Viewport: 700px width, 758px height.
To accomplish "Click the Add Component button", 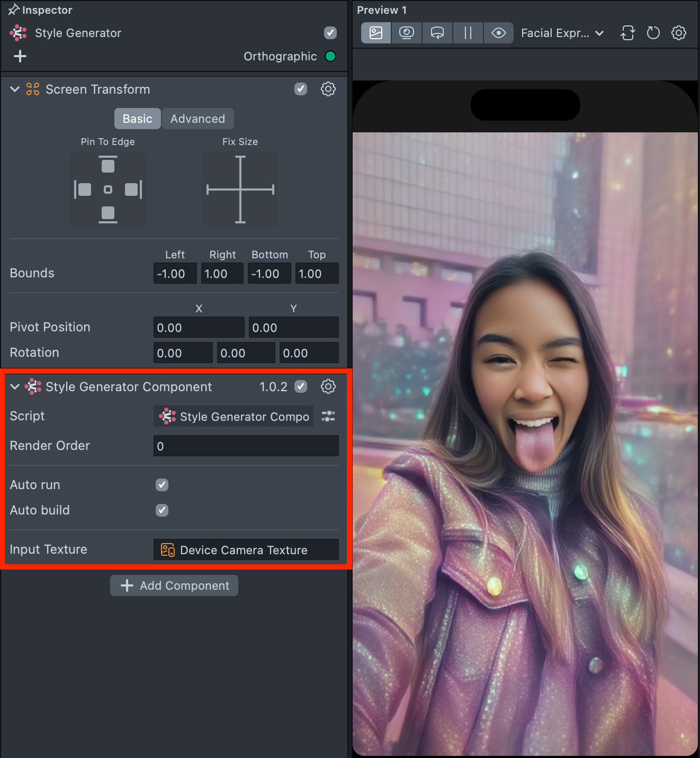I will point(174,585).
